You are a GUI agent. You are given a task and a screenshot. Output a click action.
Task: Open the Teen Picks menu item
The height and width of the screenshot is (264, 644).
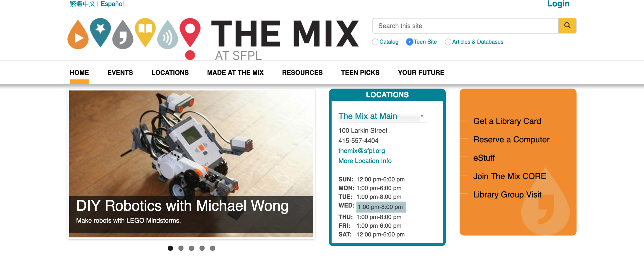[x=360, y=73]
